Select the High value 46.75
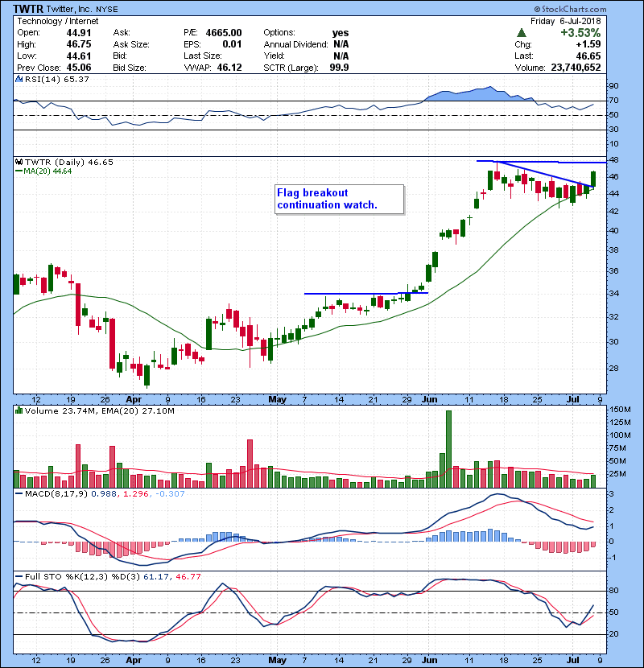The width and height of the screenshot is (644, 668). (x=79, y=44)
